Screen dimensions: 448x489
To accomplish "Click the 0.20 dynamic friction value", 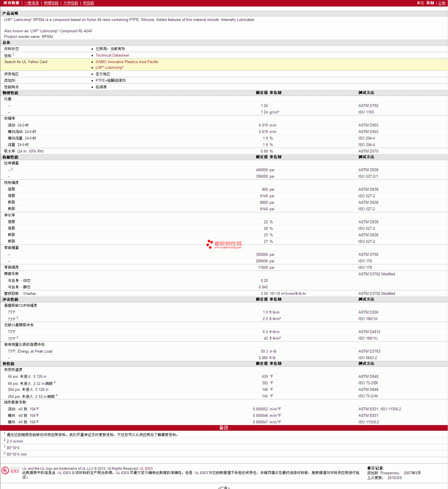I will (x=264, y=281).
